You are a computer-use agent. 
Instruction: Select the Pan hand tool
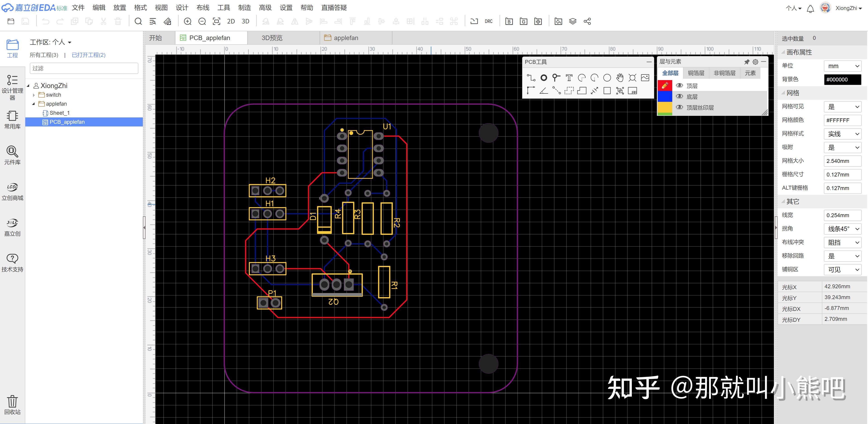point(620,78)
